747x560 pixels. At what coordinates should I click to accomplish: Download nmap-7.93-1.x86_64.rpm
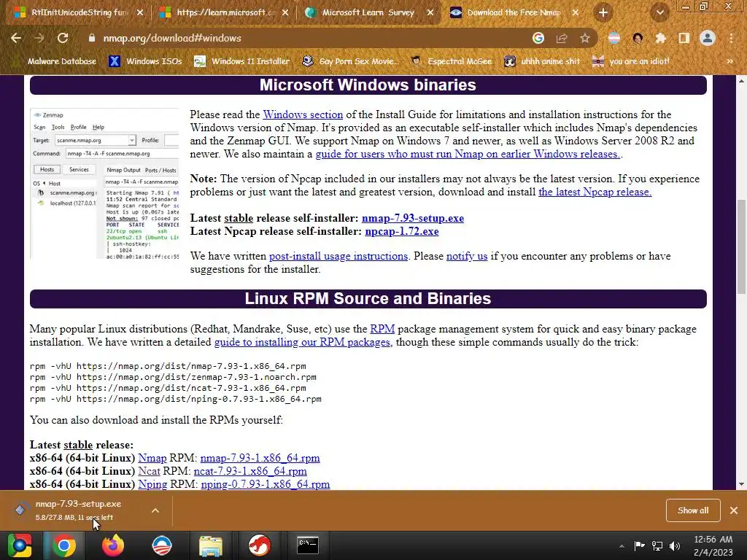click(260, 458)
